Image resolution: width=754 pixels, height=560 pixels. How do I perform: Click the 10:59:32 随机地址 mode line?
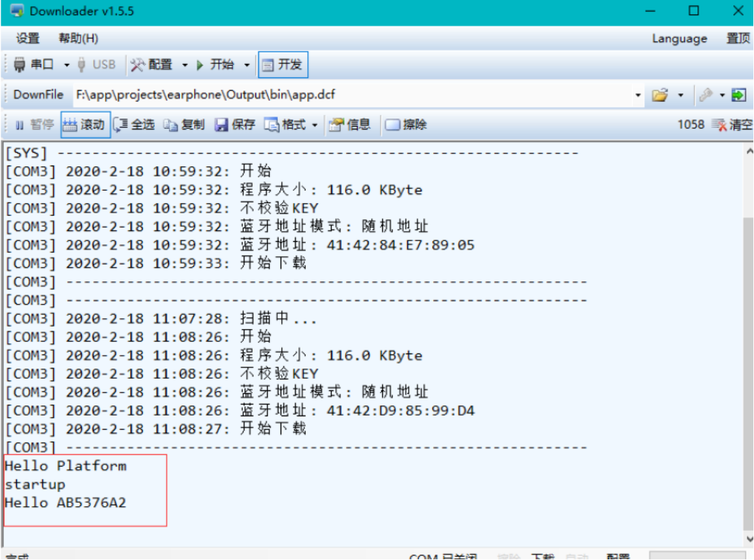217,227
